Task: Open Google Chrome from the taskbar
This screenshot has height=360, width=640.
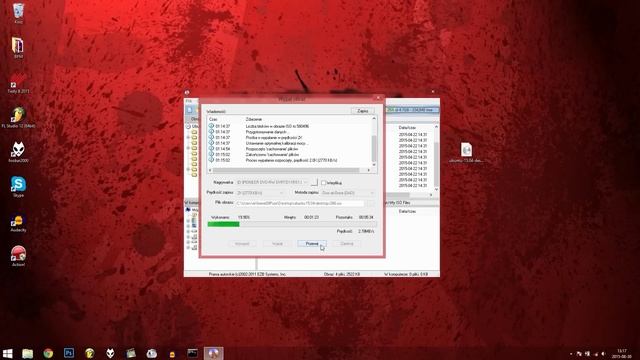Action: tap(48, 353)
